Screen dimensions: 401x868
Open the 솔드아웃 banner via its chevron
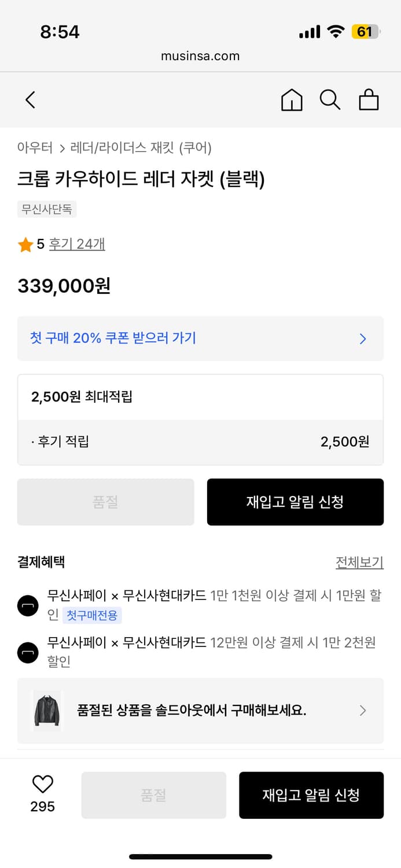(x=363, y=711)
